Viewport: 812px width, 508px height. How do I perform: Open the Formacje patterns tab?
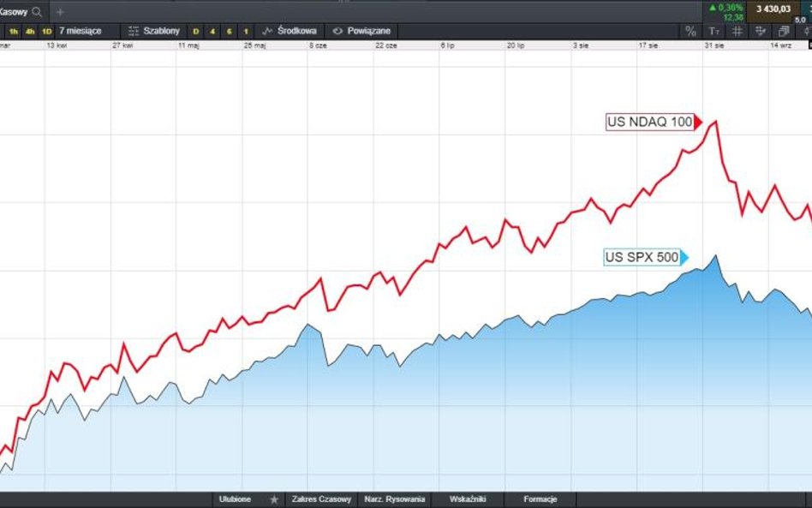coord(540,499)
